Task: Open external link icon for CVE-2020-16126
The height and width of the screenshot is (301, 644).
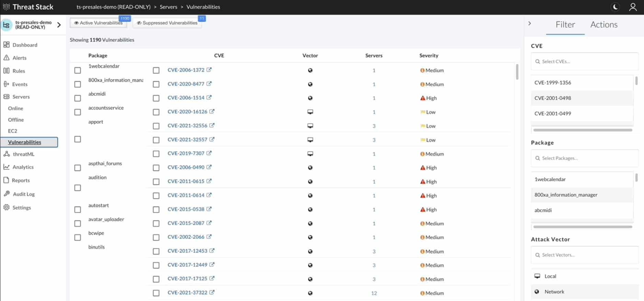Action: (212, 111)
